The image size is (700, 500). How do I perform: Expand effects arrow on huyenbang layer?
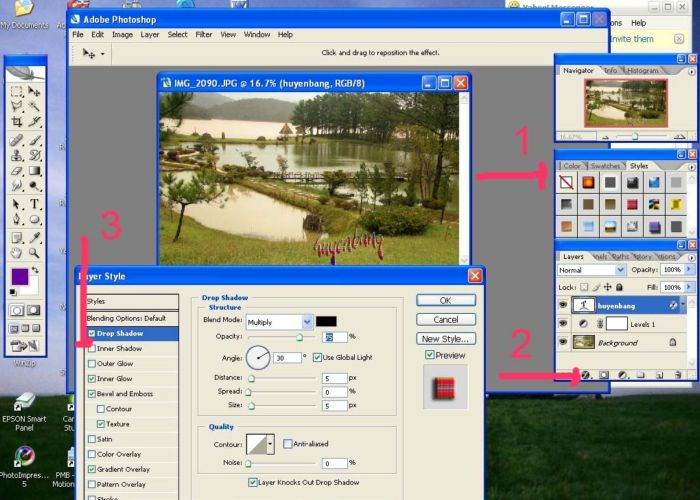[683, 305]
